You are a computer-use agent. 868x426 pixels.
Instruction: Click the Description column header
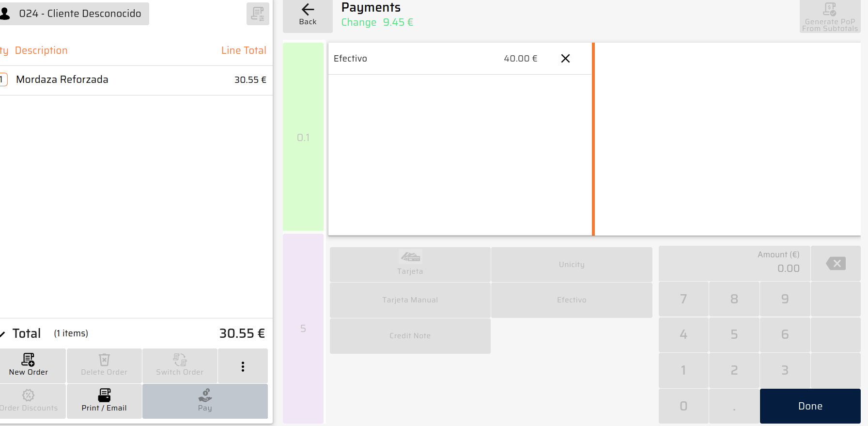[41, 50]
